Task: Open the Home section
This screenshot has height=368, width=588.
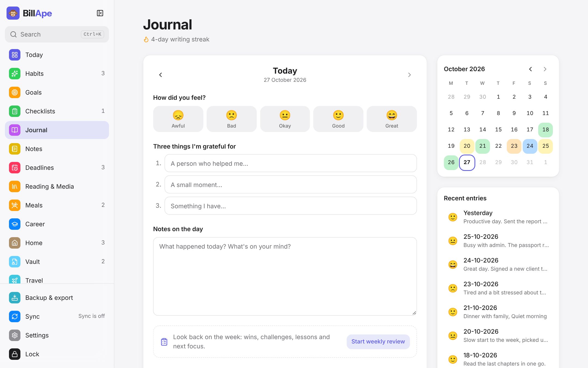Action: (x=57, y=243)
